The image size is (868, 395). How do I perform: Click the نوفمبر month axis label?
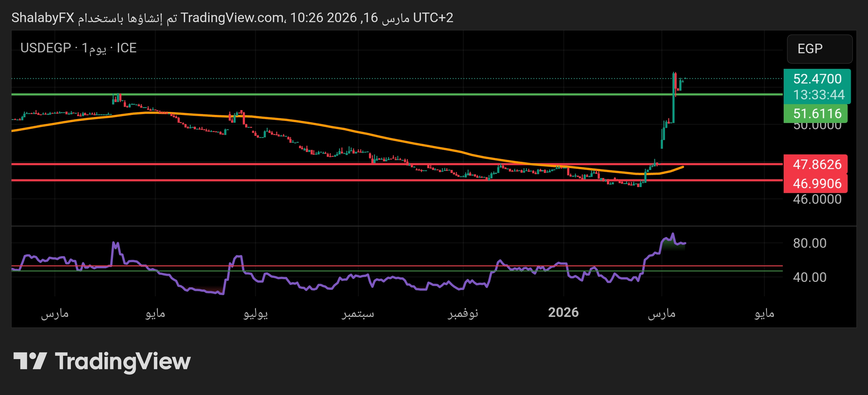463,313
